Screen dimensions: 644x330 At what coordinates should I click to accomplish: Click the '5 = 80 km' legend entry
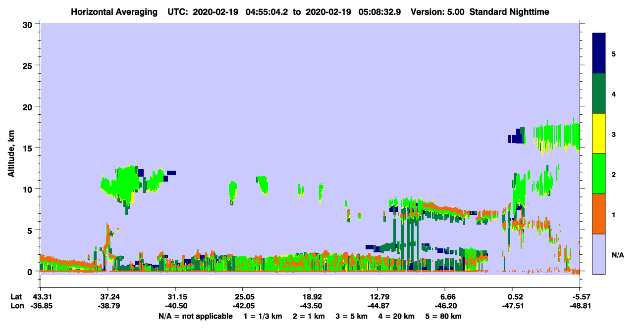[x=444, y=316]
